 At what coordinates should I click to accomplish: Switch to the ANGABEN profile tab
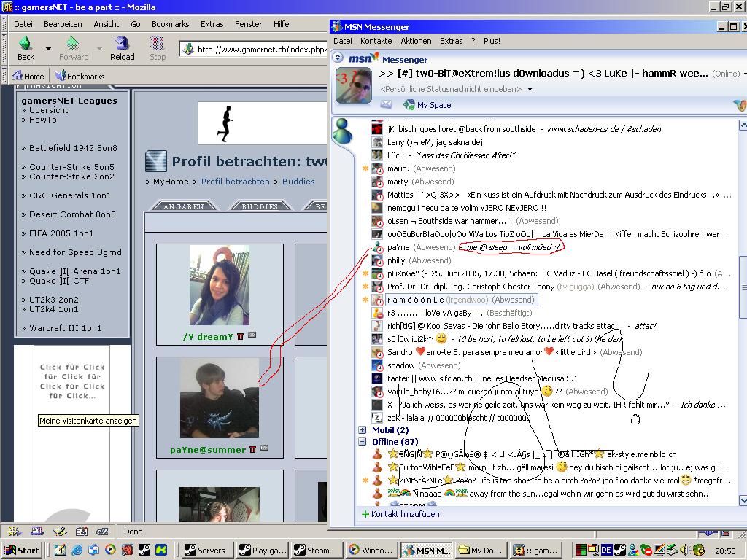tap(184, 206)
